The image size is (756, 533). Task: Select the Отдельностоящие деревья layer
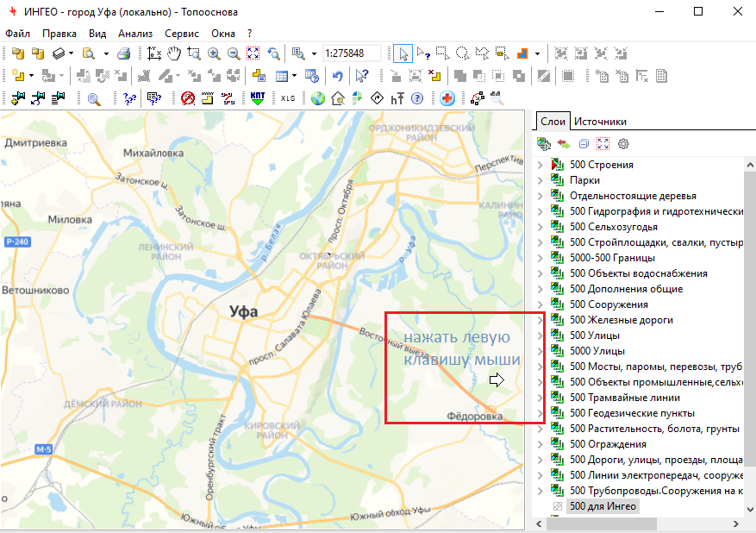tap(633, 196)
